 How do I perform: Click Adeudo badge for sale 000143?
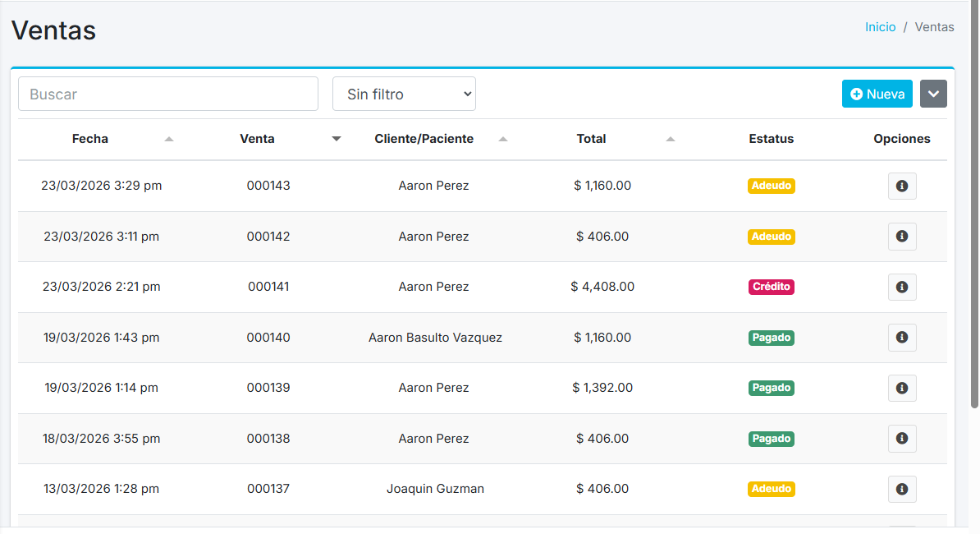click(771, 186)
